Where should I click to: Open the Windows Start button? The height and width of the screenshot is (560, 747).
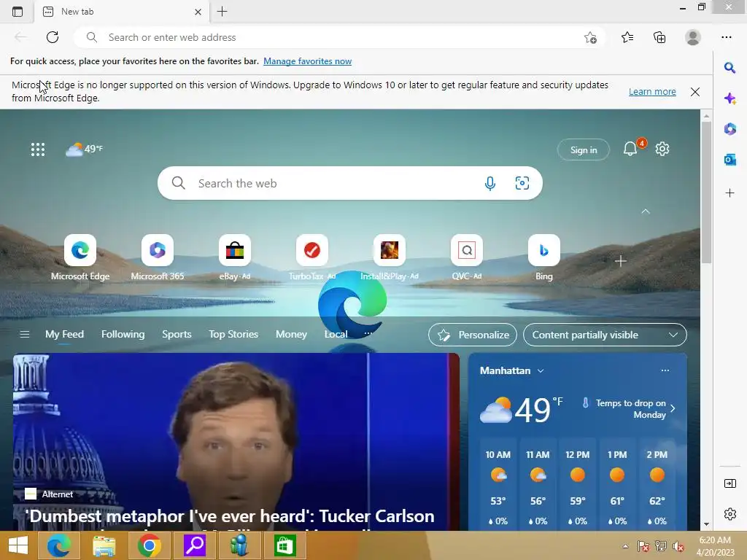[x=18, y=545]
